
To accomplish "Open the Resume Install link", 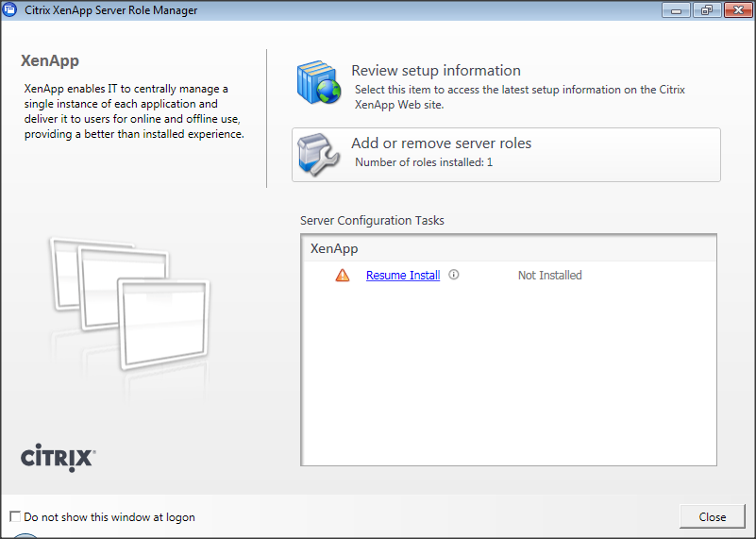I will [x=403, y=276].
